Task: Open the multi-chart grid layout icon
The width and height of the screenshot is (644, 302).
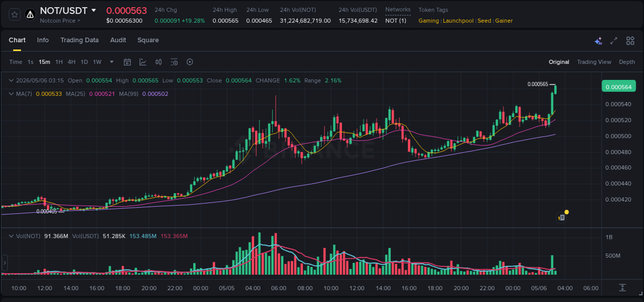Action: pyautogui.click(x=630, y=41)
